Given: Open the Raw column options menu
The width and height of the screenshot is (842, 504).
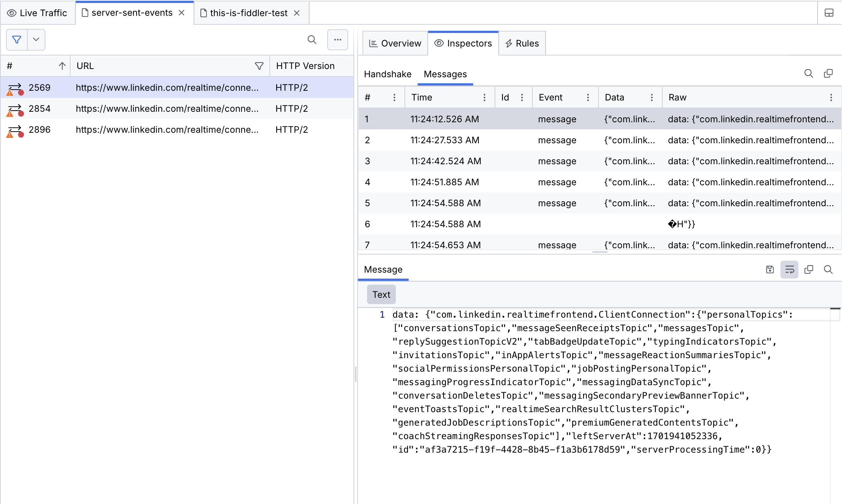Looking at the screenshot, I should pos(831,97).
